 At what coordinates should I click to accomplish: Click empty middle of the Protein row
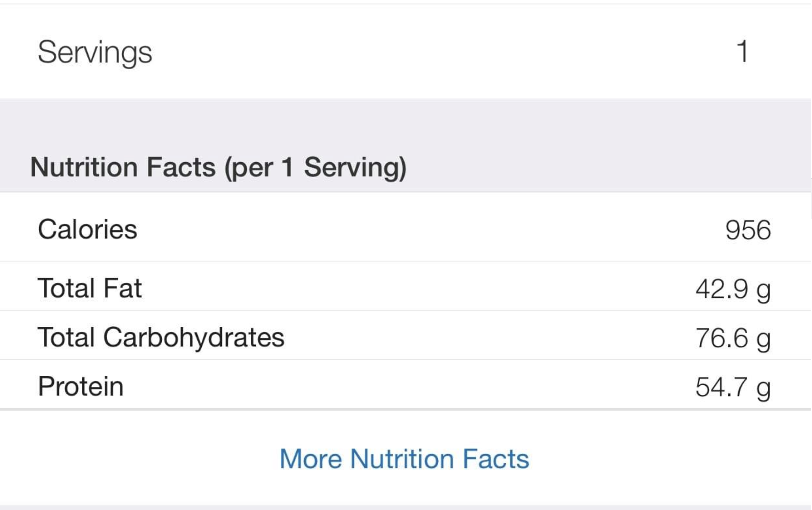430,386
